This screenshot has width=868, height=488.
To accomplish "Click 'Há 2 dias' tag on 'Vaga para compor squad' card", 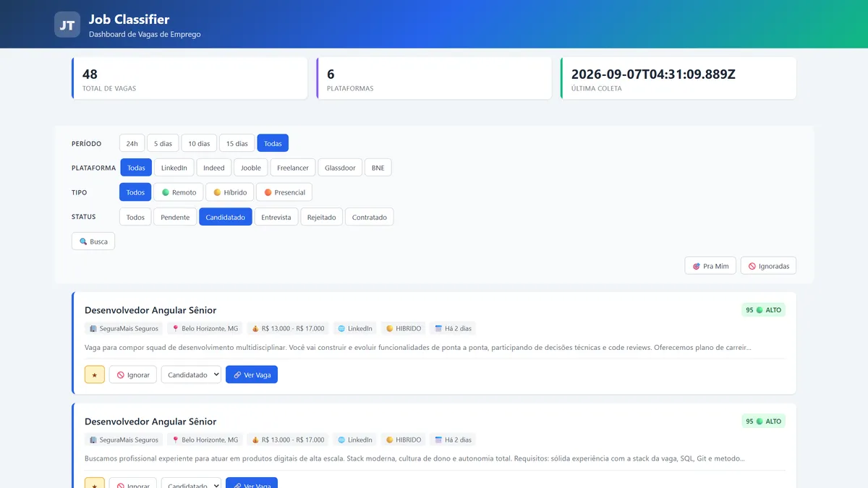I will pos(453,328).
